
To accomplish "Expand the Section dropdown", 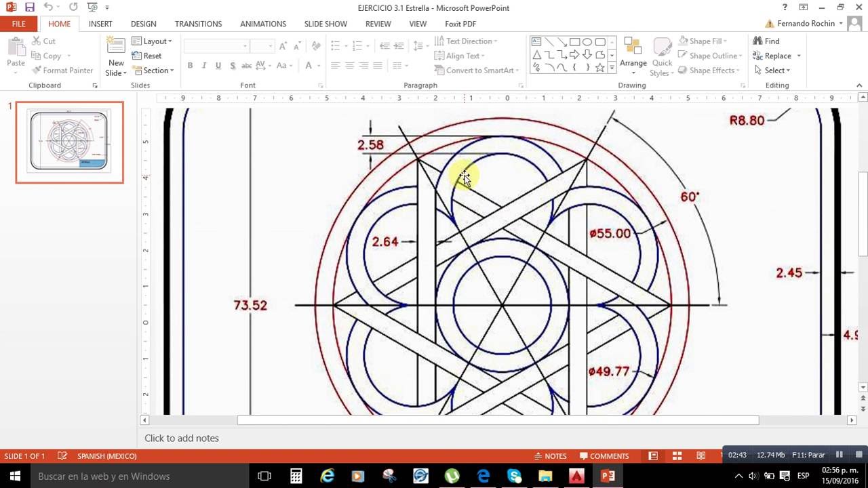I will pos(153,70).
